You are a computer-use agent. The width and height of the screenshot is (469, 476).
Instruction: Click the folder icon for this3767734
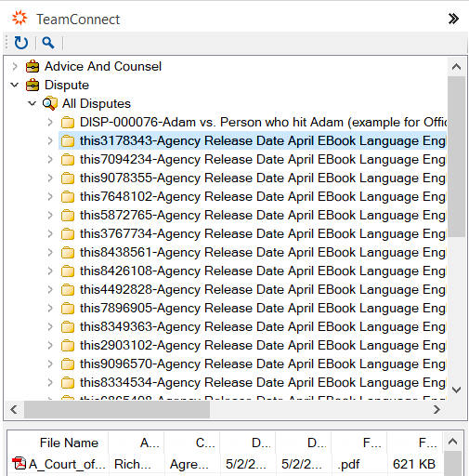point(68,234)
